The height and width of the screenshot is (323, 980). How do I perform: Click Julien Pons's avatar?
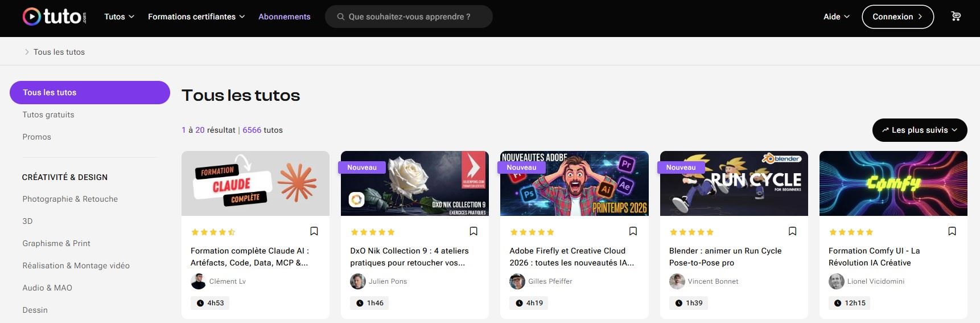[x=357, y=281]
